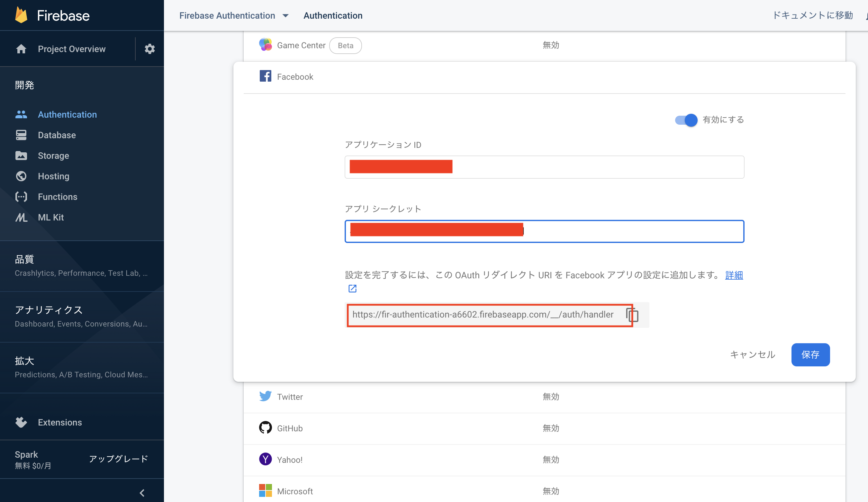Collapse the sidebar with chevron arrow

(142, 493)
